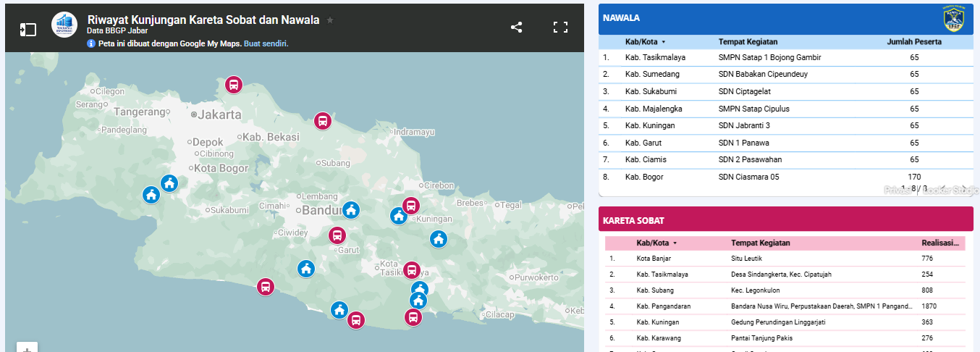This screenshot has height=352, width=980.
Task: Open the map in fullscreen view
Action: pyautogui.click(x=559, y=28)
